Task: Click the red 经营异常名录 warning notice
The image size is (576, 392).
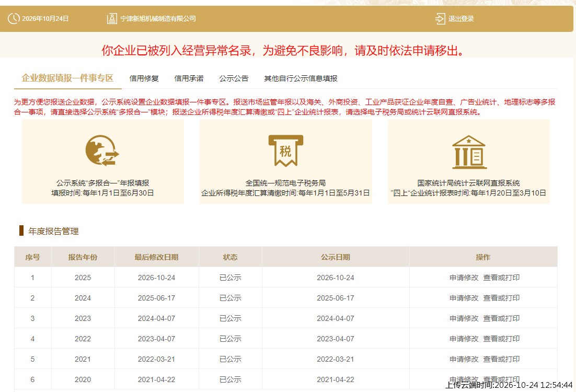Action: click(283, 50)
